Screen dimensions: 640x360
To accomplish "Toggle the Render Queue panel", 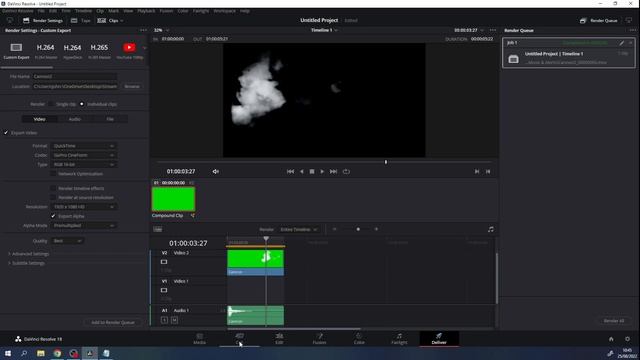I will tap(599, 20).
